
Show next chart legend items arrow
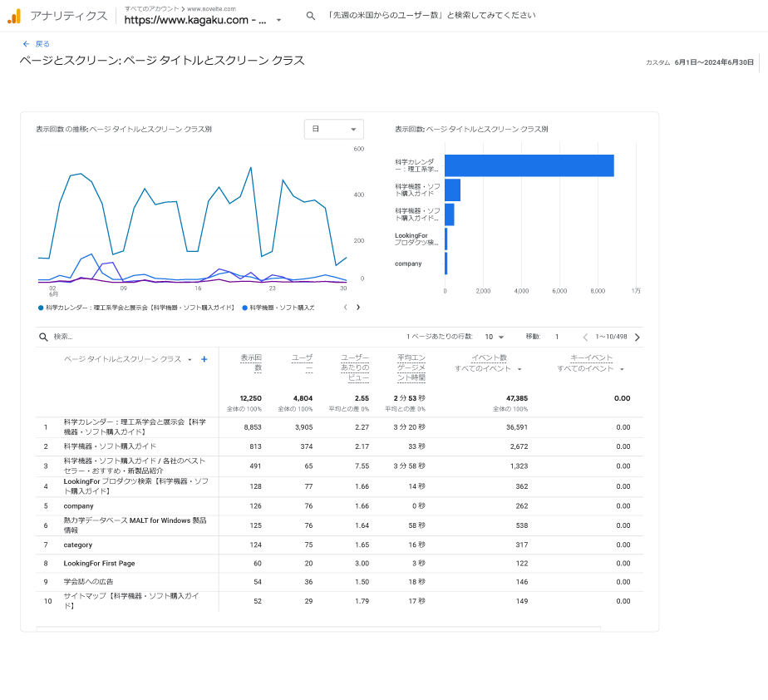358,307
